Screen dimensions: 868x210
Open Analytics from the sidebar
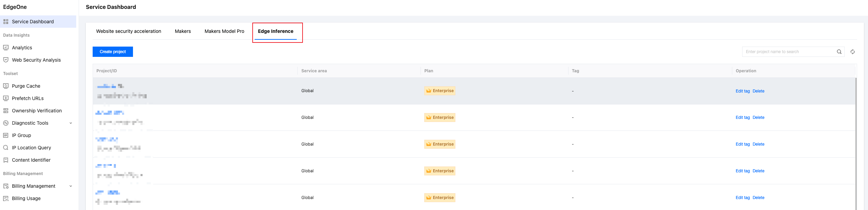22,48
